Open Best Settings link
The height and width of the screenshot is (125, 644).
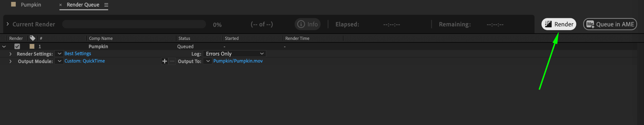(x=78, y=54)
